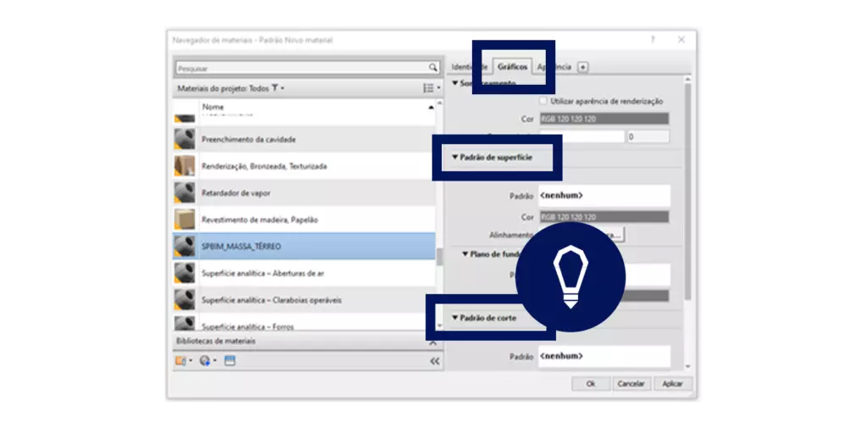
Task: Select Superfície analítica – Forros row
Action: (304, 323)
